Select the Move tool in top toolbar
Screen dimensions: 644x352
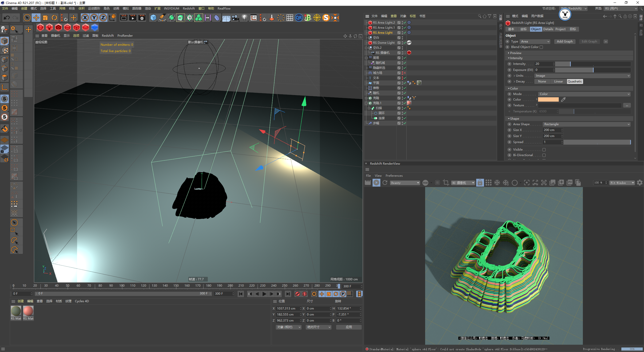coord(36,18)
